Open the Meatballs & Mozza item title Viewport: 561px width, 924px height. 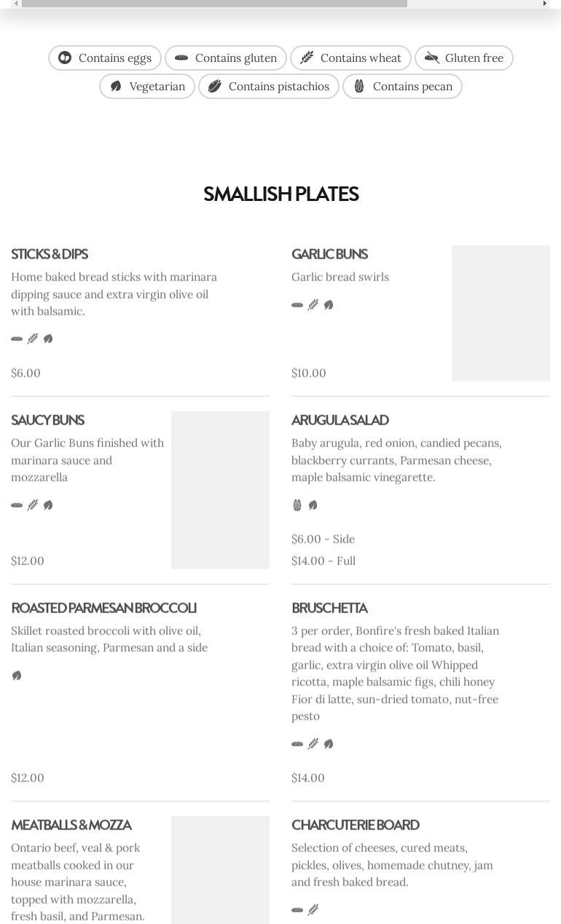(x=71, y=825)
